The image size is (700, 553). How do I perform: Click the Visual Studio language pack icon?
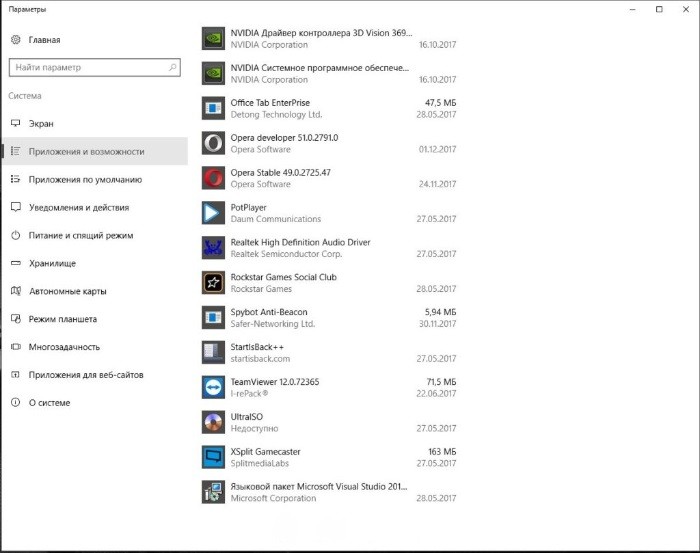pyautogui.click(x=213, y=492)
